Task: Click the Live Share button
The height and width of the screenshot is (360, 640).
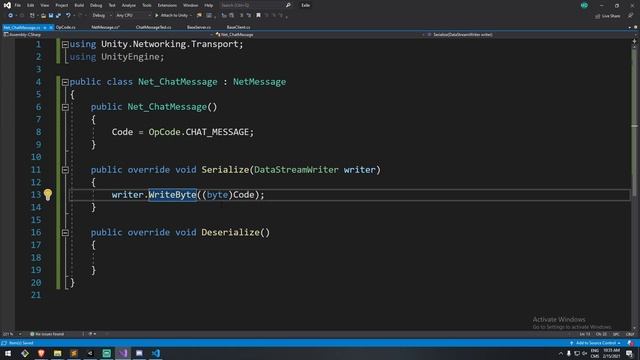Action: pos(608,16)
